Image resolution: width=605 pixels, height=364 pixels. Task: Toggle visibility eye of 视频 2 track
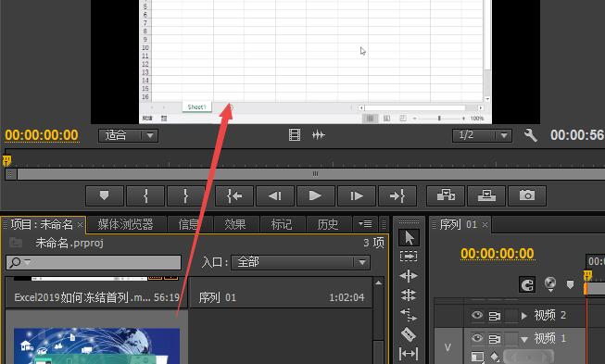477,316
